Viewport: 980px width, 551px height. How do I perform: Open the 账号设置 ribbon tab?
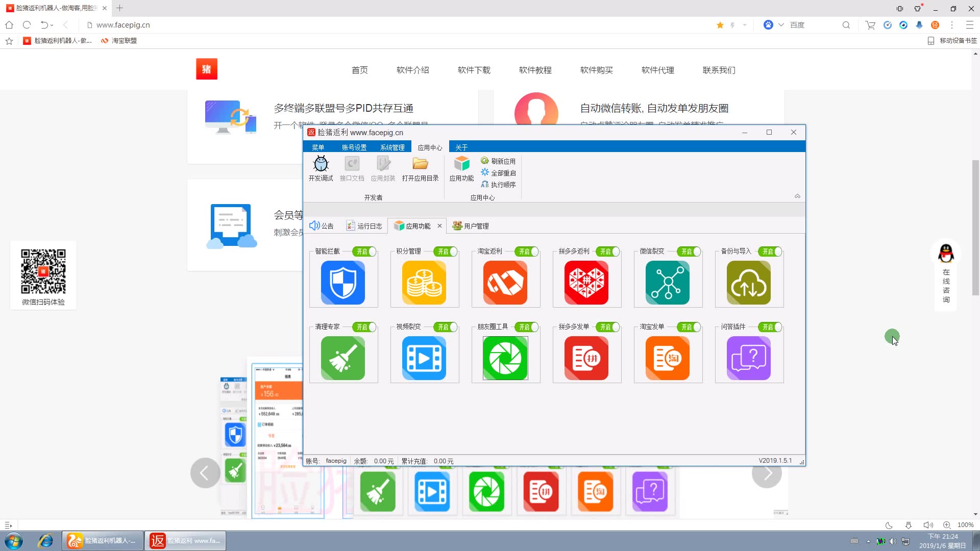354,147
